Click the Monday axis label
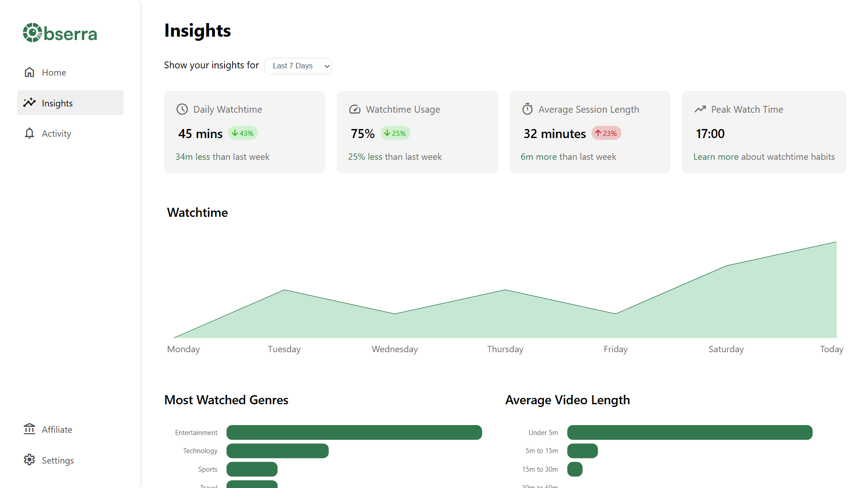 183,349
